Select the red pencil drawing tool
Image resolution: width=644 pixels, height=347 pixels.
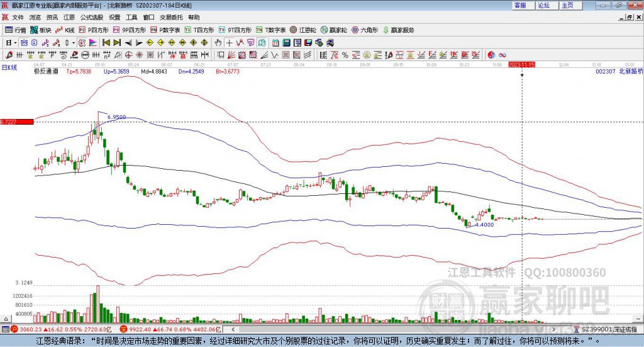(x=9, y=55)
